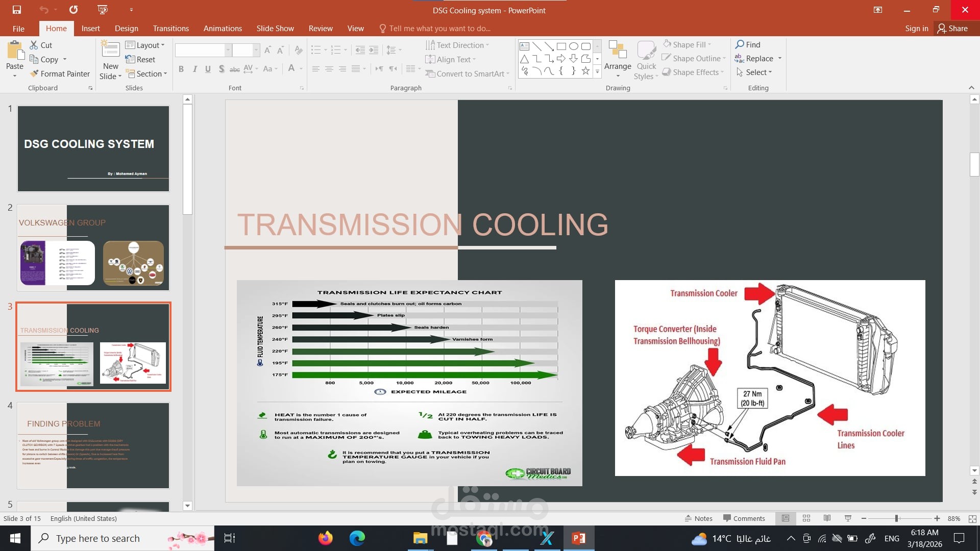Switch to the Design tab
Viewport: 980px width, 551px height.
(127, 29)
